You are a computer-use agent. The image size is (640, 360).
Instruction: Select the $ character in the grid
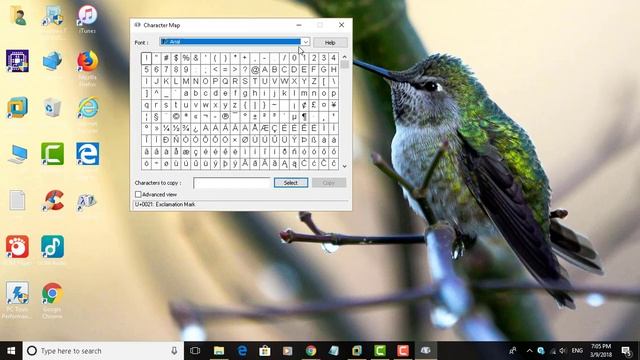click(176, 58)
